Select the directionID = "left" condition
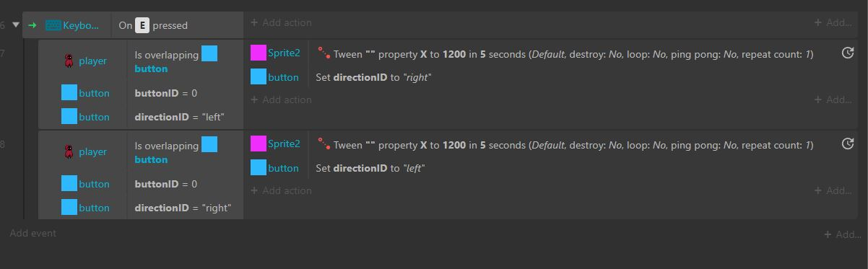The width and height of the screenshot is (868, 269). (x=179, y=117)
